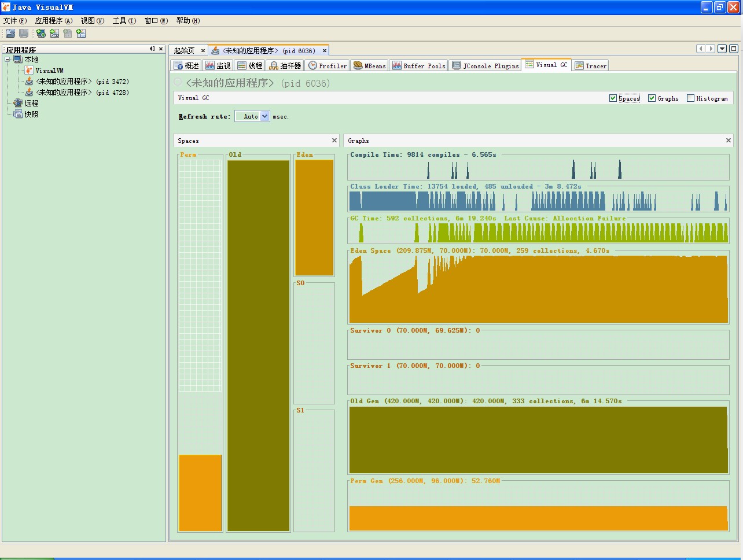743x560 pixels.
Task: Click the show documents list icon
Action: click(722, 49)
